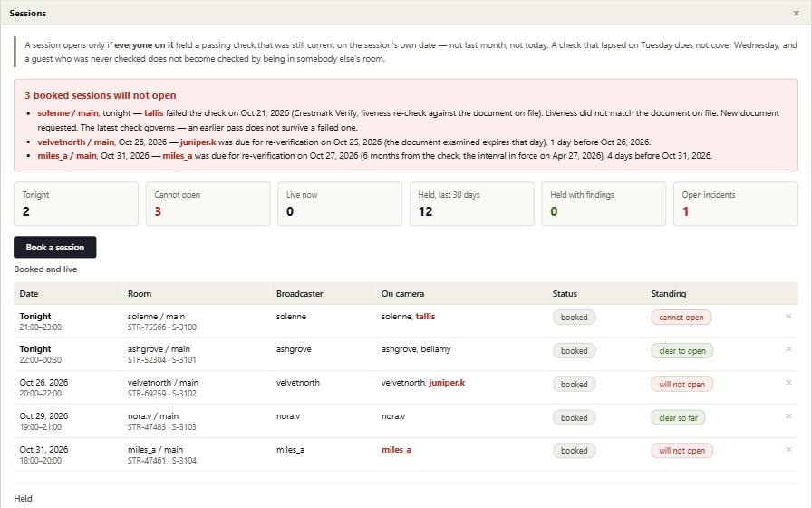Select the Held, last 30 days card

coord(472,204)
